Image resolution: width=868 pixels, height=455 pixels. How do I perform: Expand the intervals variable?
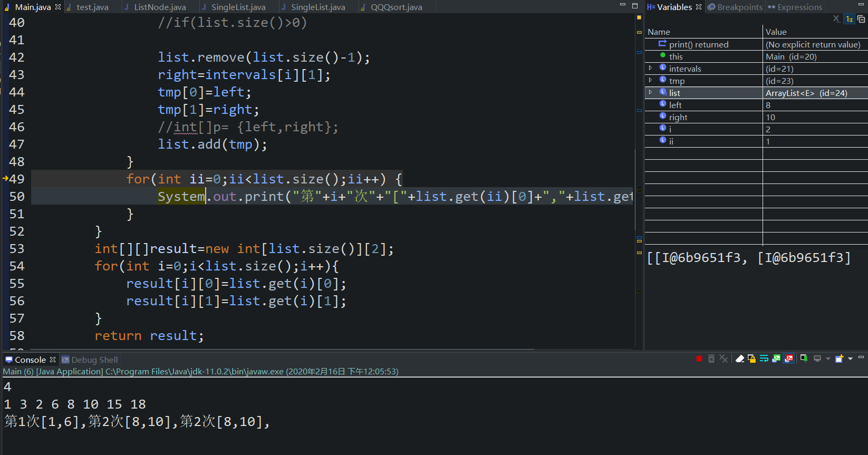[x=650, y=68]
